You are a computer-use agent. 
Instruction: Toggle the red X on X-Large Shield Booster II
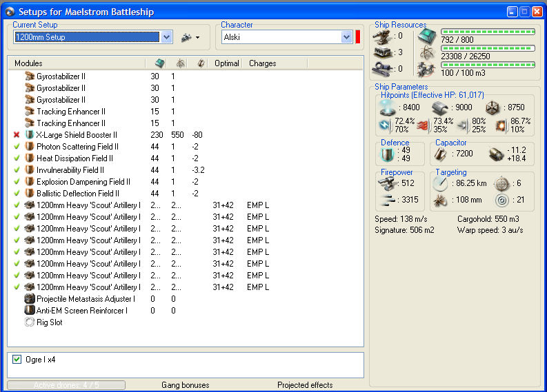[17, 135]
